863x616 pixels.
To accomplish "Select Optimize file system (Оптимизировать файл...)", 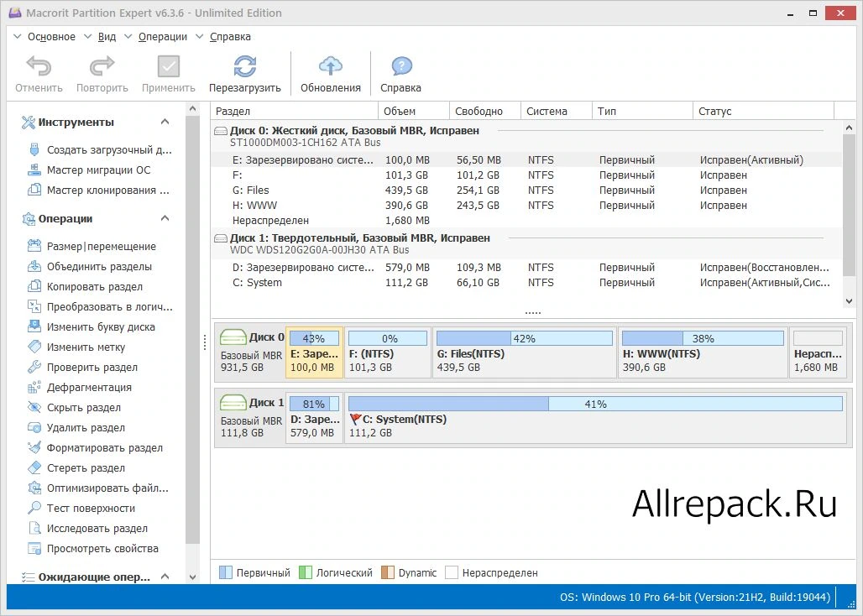I will (98, 488).
